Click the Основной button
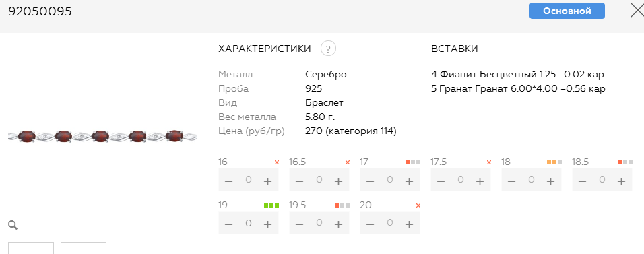 click(567, 11)
